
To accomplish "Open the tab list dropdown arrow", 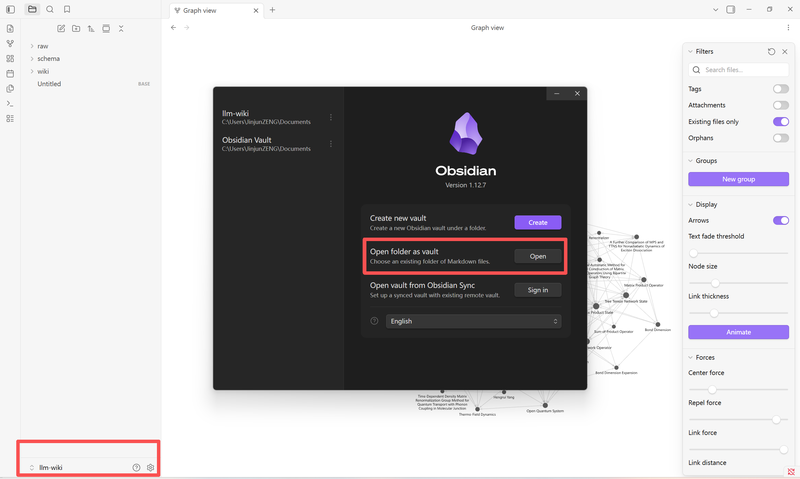I will coord(715,9).
